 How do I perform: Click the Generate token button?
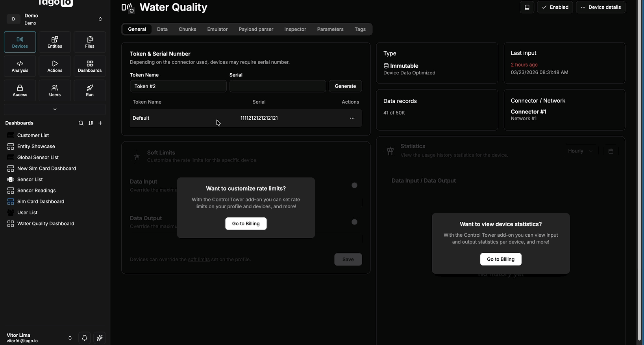coord(345,86)
